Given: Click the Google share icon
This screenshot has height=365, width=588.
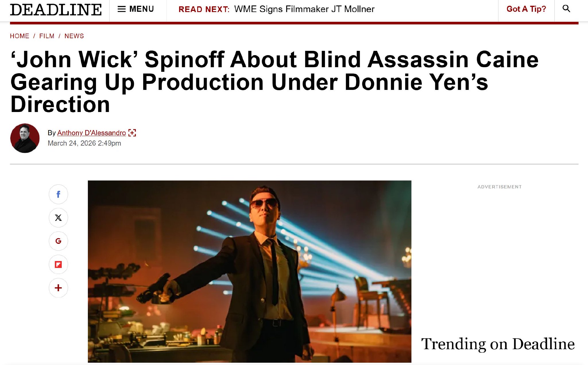Looking at the screenshot, I should [x=58, y=241].
